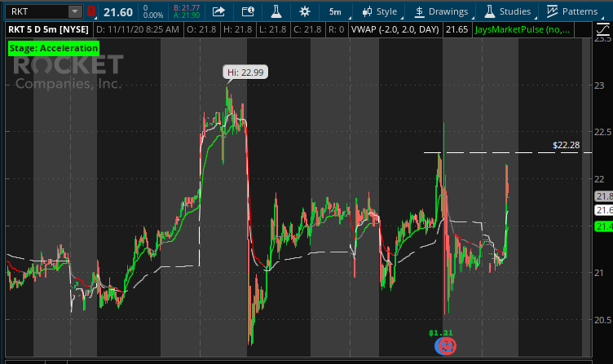The height and width of the screenshot is (364, 613).
Task: Click the $22.28 price level label
Action: pos(566,145)
